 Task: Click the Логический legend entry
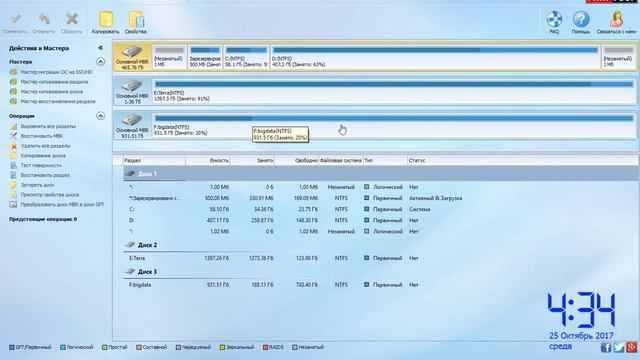tap(76, 347)
